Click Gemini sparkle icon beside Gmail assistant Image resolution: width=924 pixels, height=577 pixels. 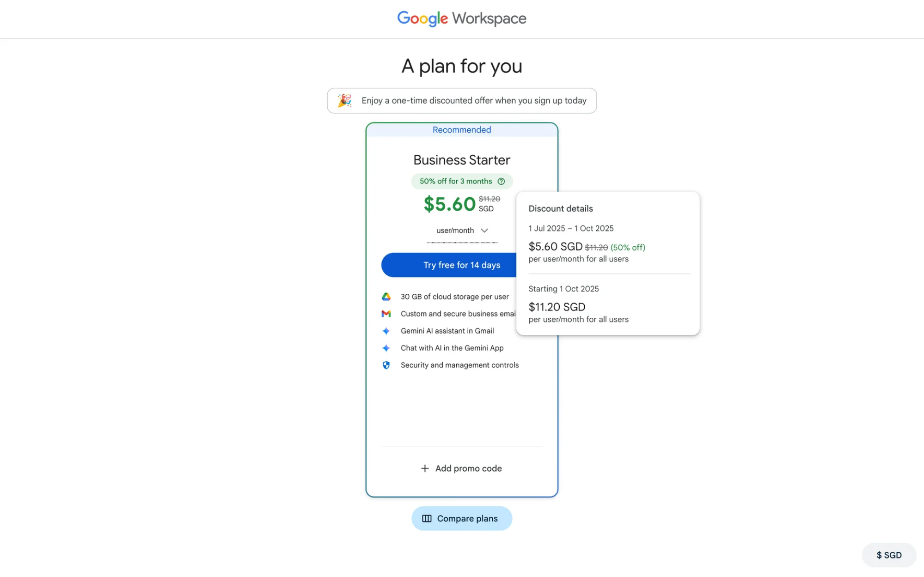coord(386,331)
